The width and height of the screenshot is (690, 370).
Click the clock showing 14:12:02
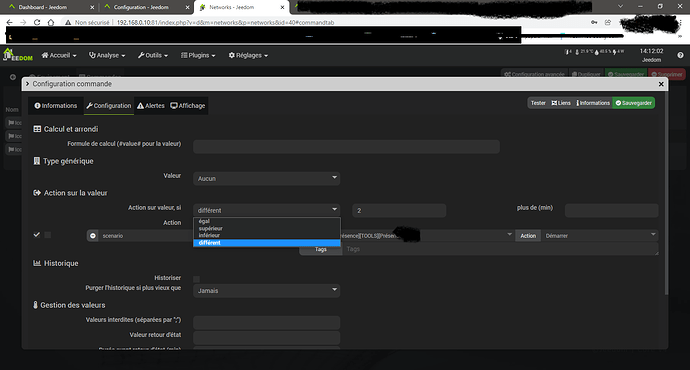tap(651, 51)
